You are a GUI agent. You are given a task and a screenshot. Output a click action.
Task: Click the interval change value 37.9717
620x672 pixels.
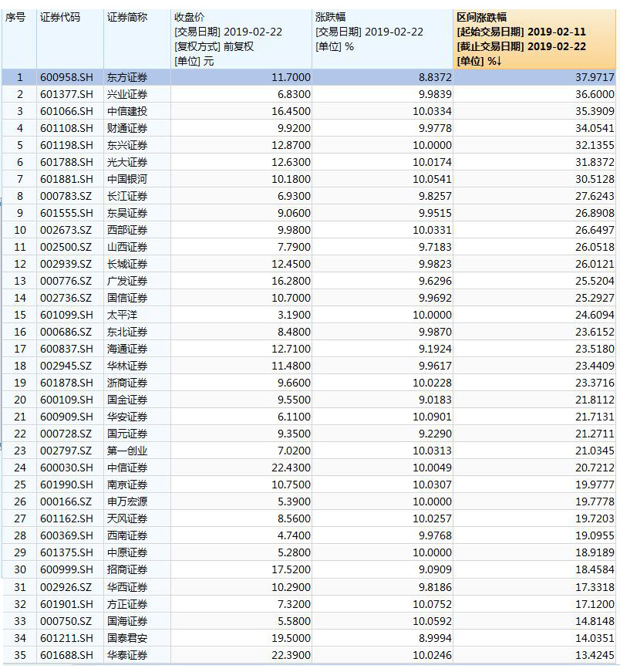(595, 78)
